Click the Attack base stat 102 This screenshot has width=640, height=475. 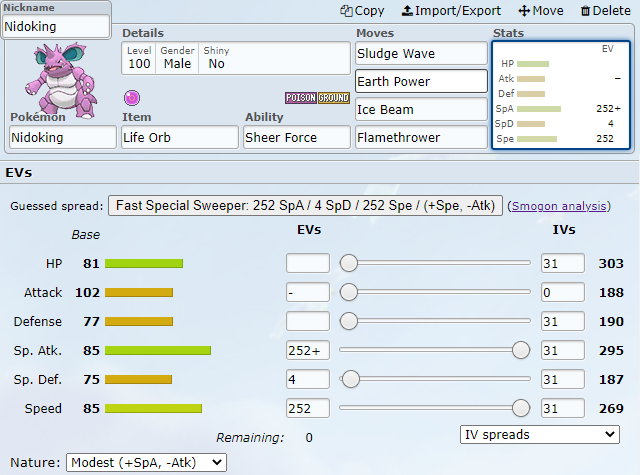(87, 293)
